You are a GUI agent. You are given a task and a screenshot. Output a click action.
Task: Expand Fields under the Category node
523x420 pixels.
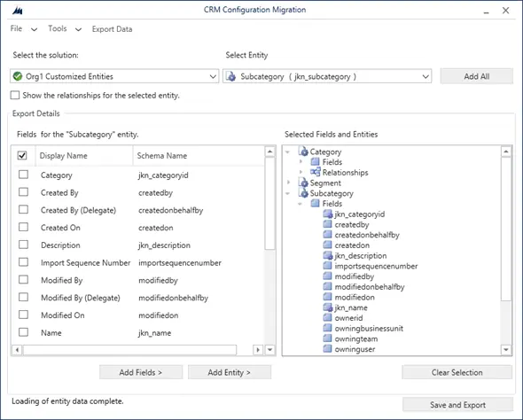coord(301,162)
